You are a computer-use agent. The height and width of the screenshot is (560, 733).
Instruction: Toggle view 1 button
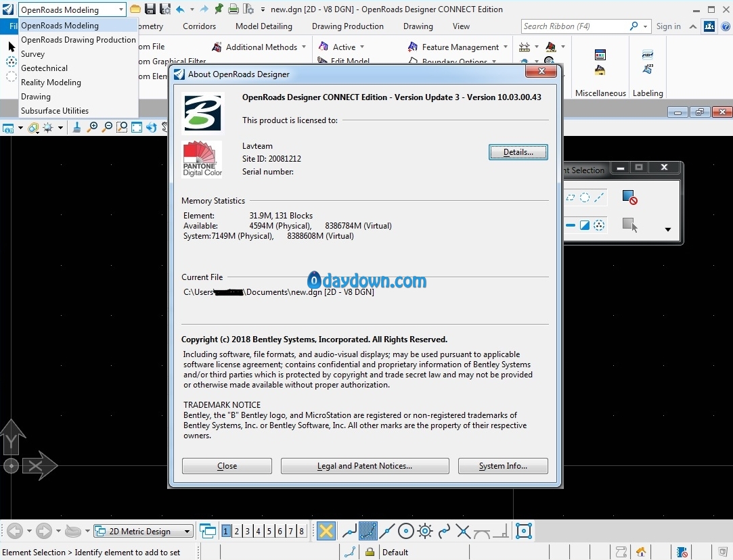[x=226, y=531]
